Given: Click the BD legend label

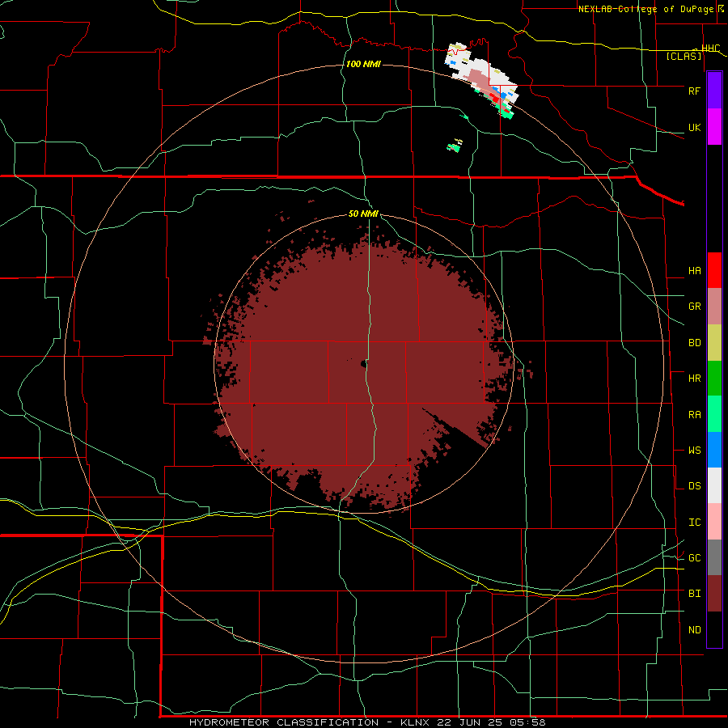Looking at the screenshot, I should [x=694, y=343].
